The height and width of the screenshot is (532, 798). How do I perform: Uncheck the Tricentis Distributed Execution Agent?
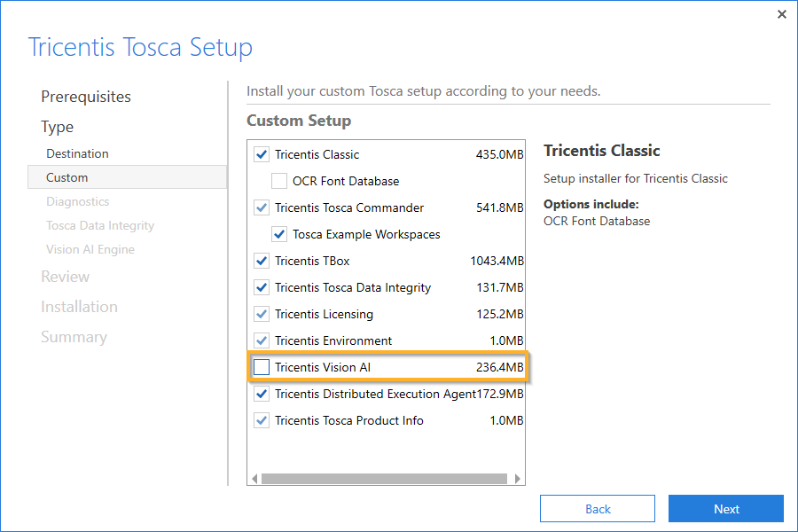pos(262,394)
